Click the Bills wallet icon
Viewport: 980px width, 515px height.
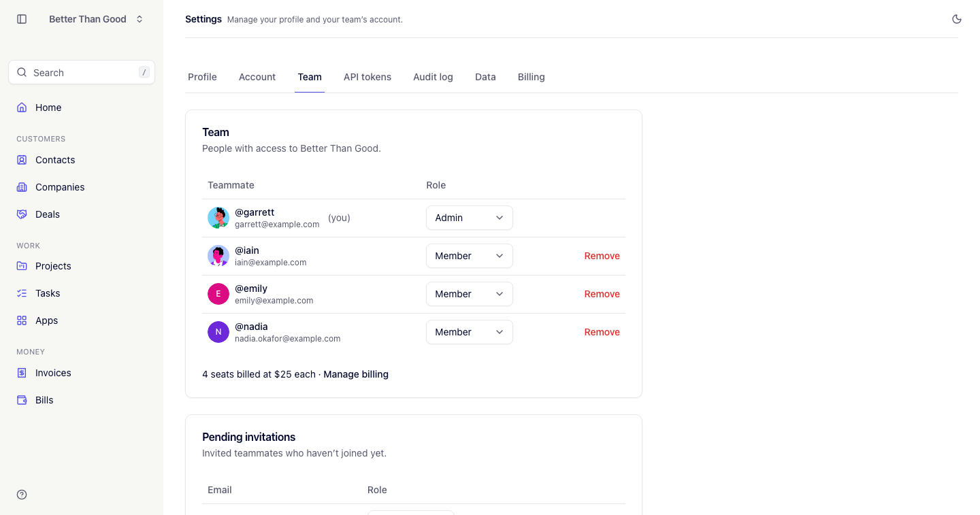pyautogui.click(x=22, y=400)
